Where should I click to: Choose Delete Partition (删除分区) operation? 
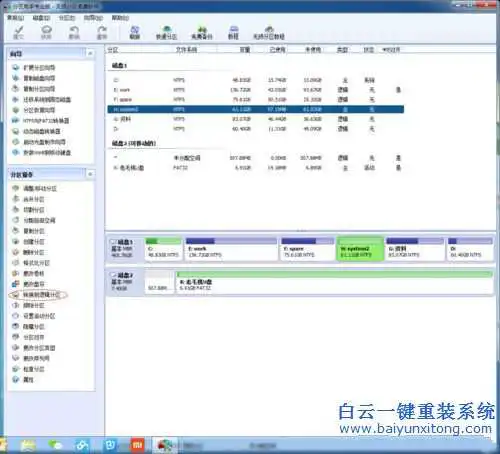29,252
